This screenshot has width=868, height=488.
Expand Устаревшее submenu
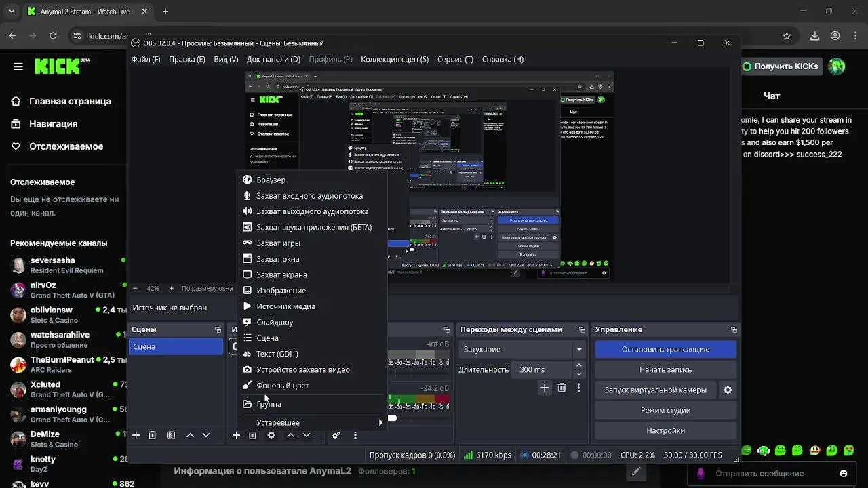[x=313, y=422]
